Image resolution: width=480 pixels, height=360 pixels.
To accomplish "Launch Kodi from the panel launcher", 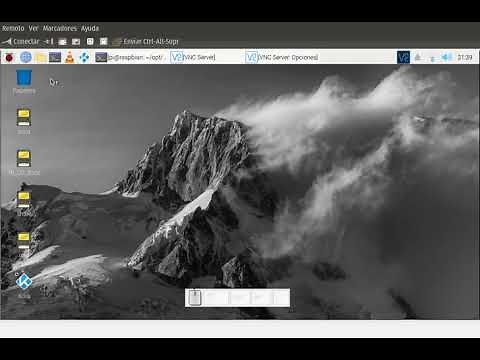I will point(84,57).
